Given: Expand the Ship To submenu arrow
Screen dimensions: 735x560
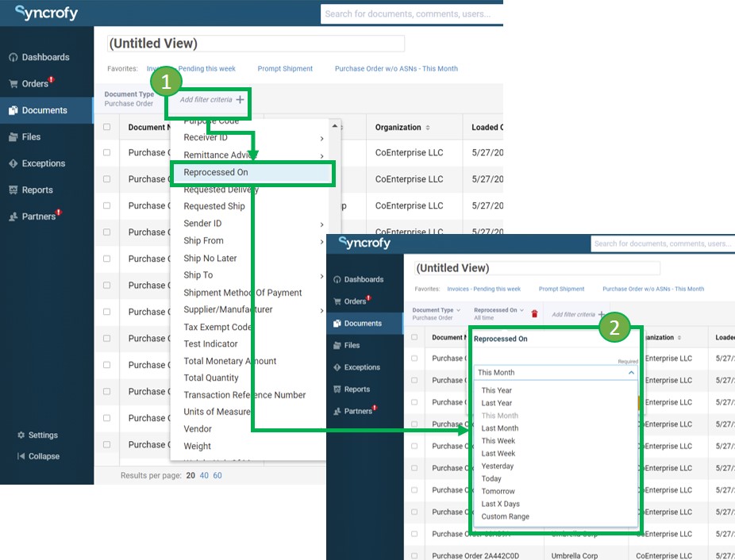Looking at the screenshot, I should coord(321,276).
